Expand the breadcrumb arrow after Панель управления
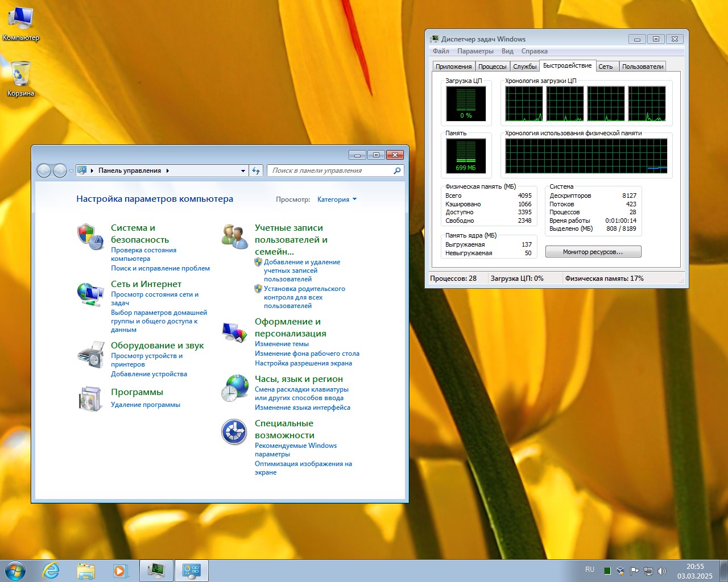Viewport: 728px width, 582px height. point(168,171)
